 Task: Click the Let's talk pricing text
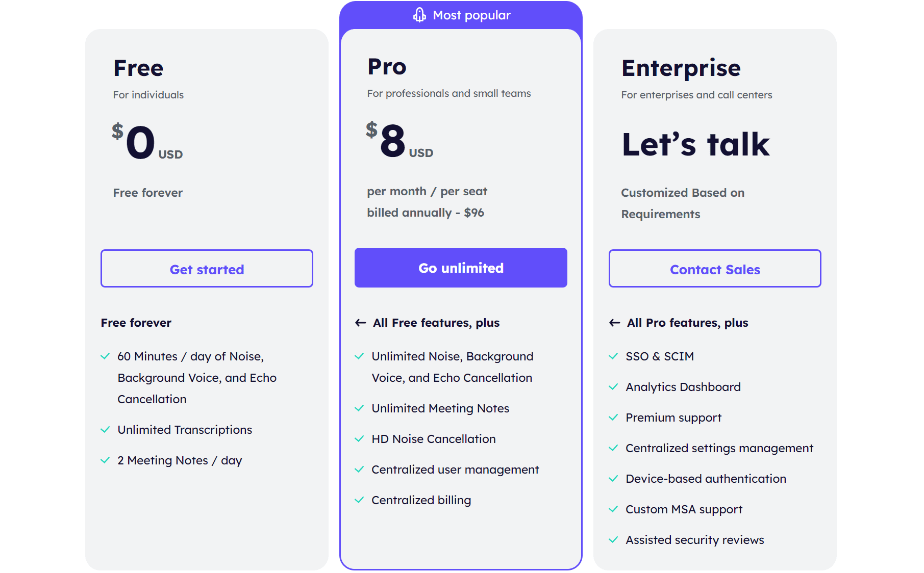click(695, 144)
